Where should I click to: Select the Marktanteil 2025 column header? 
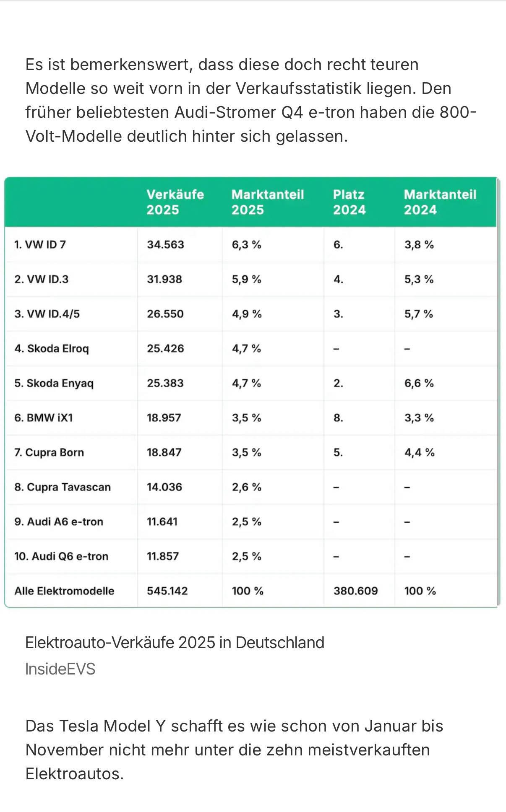pos(267,202)
